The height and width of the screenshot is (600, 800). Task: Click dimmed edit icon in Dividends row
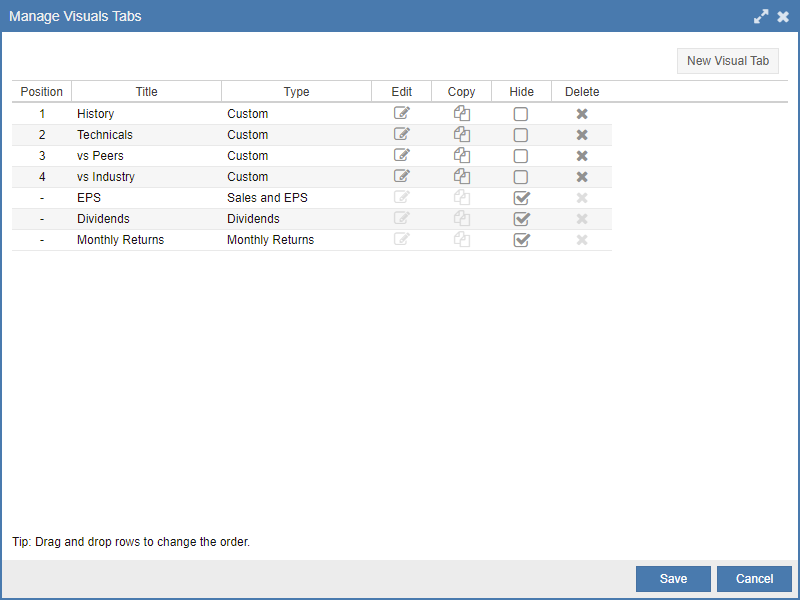[x=402, y=217]
